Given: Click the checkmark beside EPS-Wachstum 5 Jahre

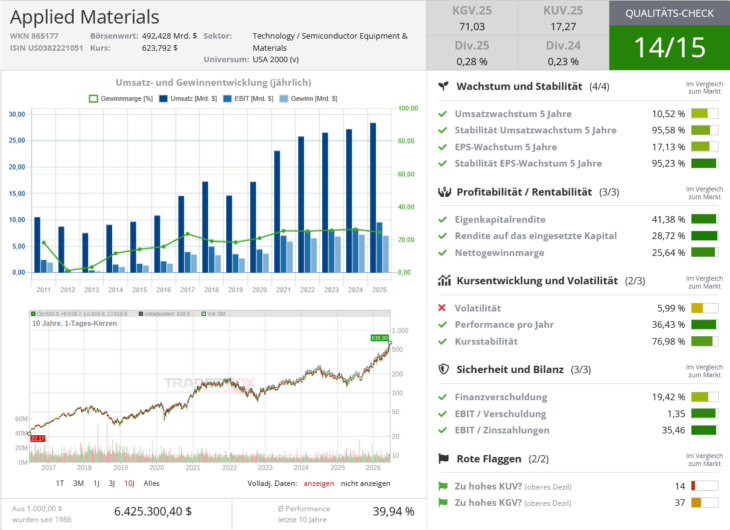Looking at the screenshot, I should click(442, 147).
